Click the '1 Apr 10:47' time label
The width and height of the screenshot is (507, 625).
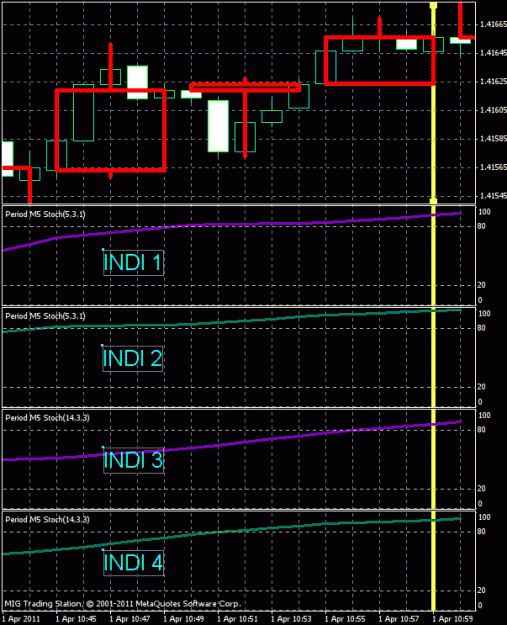[130, 619]
